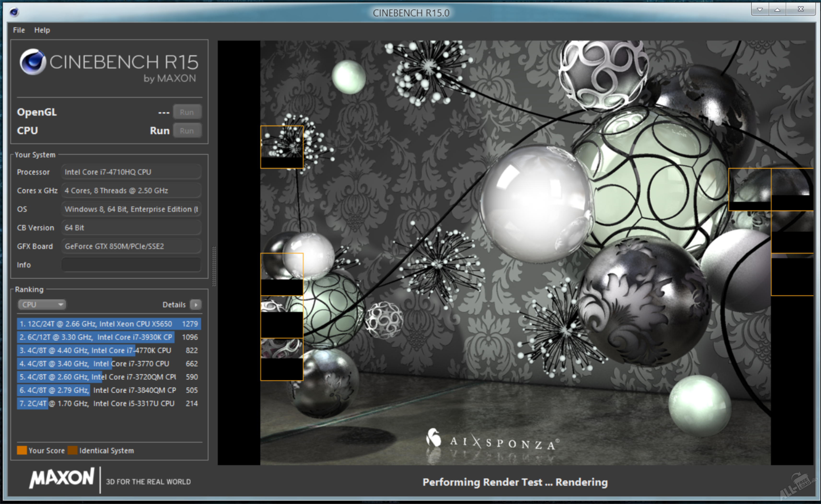Image resolution: width=821 pixels, height=504 pixels.
Task: Click the Processor name field
Action: (131, 172)
